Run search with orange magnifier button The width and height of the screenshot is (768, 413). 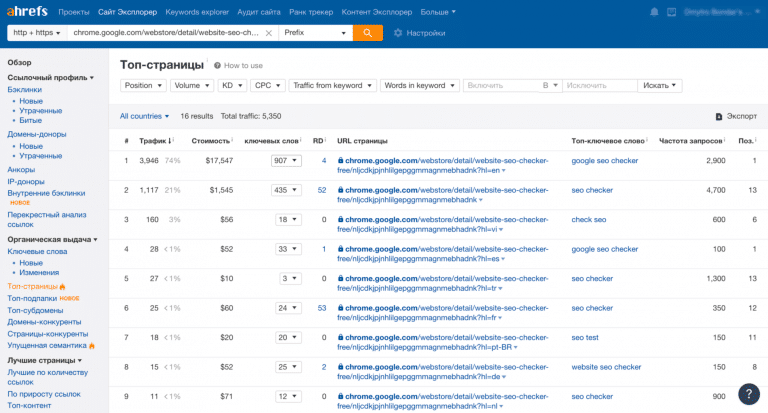pyautogui.click(x=367, y=33)
